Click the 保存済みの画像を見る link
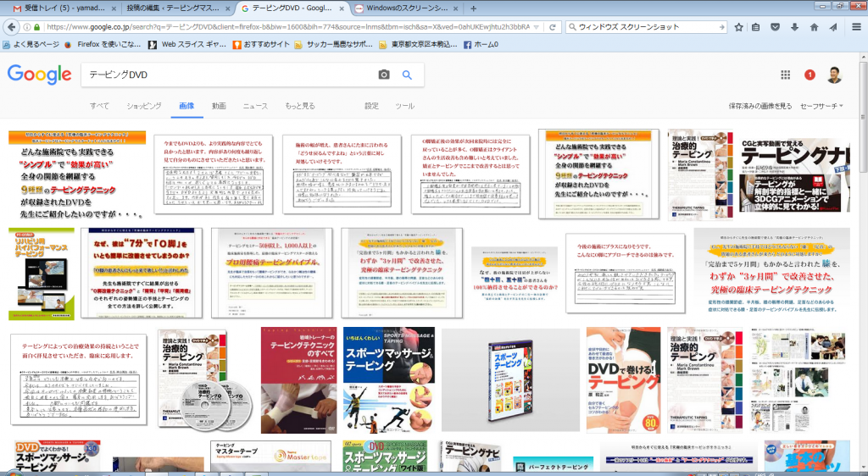Viewport: 868px width, 476px height. coord(759,106)
